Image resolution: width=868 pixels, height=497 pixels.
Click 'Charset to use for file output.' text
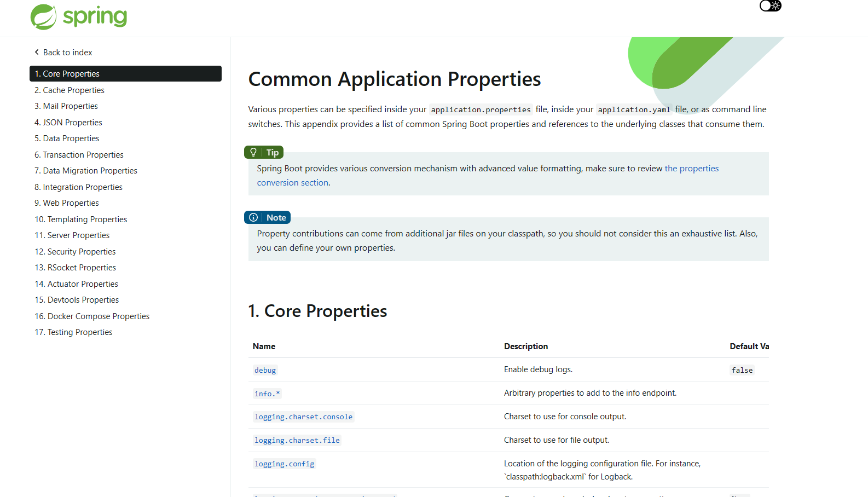tap(557, 440)
